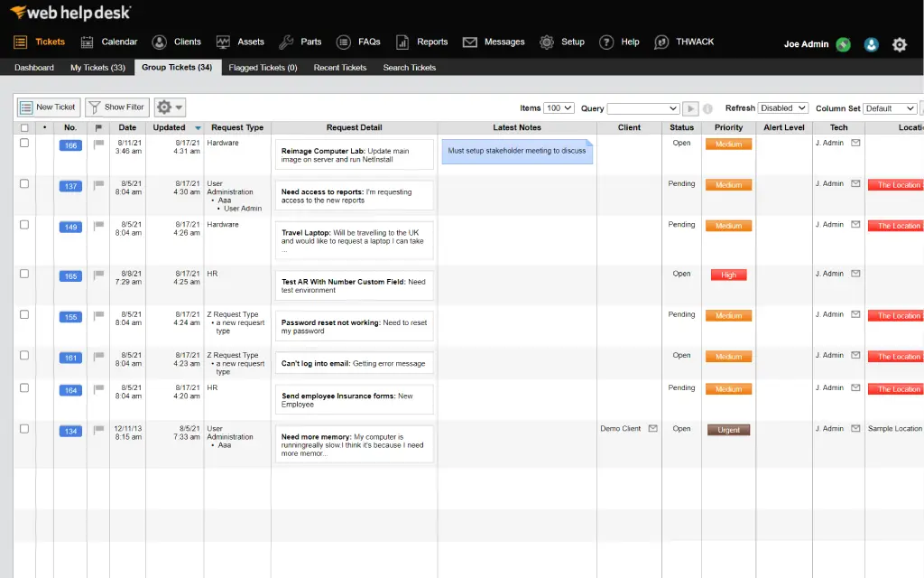The height and width of the screenshot is (578, 924).
Task: Open the Refresh interval dropdown
Action: point(784,107)
